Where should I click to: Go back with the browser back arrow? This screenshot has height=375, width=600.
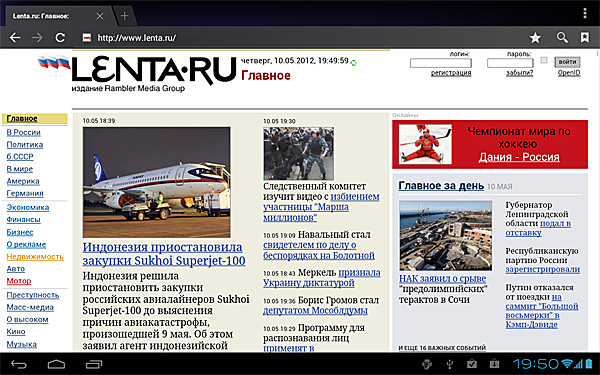pos(15,38)
